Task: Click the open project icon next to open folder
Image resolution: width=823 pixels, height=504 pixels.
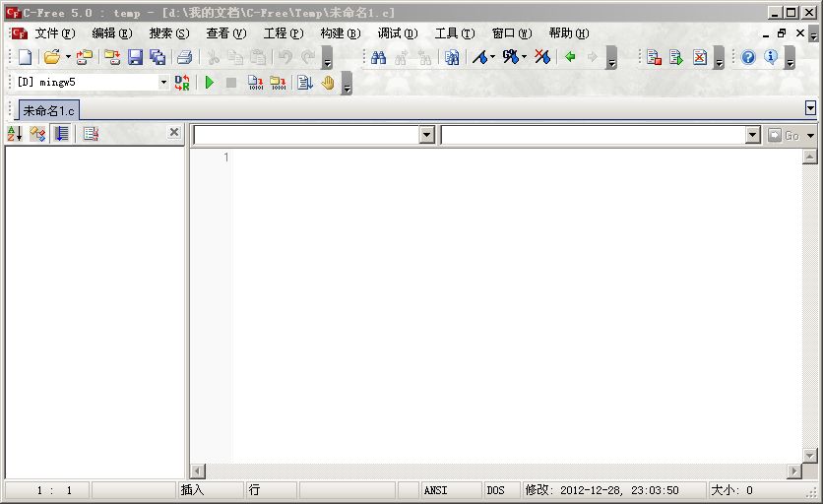Action: pyautogui.click(x=84, y=57)
